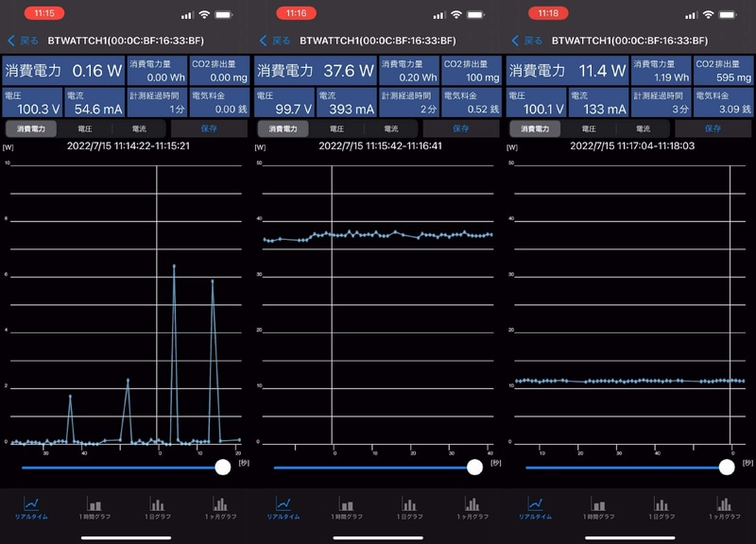
Task: Tap 保存 button in 11:15 screen
Action: click(209, 128)
